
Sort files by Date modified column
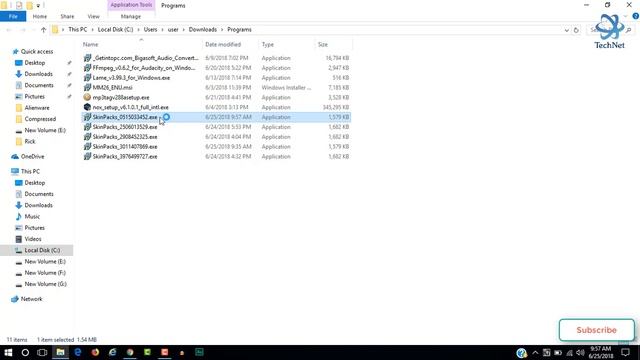223,44
